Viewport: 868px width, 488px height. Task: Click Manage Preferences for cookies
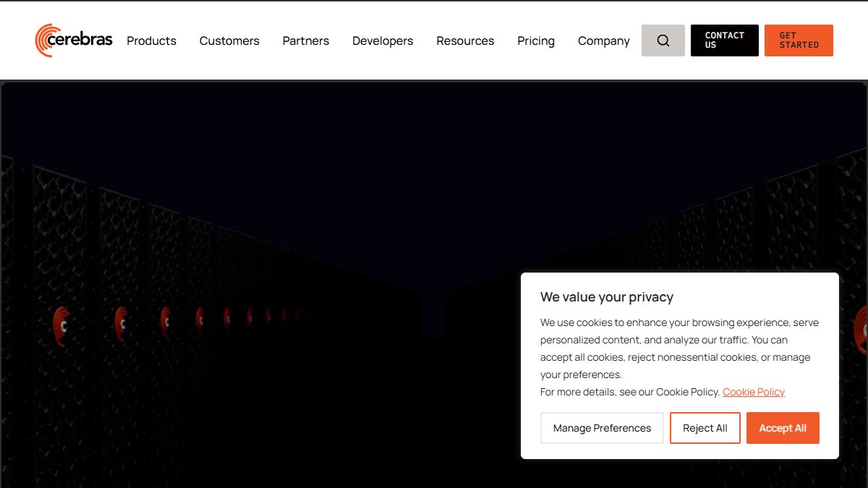[x=602, y=428]
